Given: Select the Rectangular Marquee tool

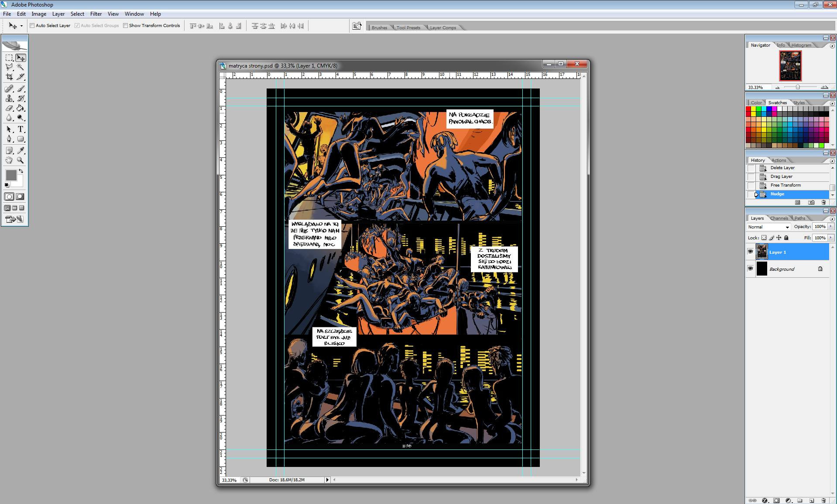Looking at the screenshot, I should (x=9, y=58).
